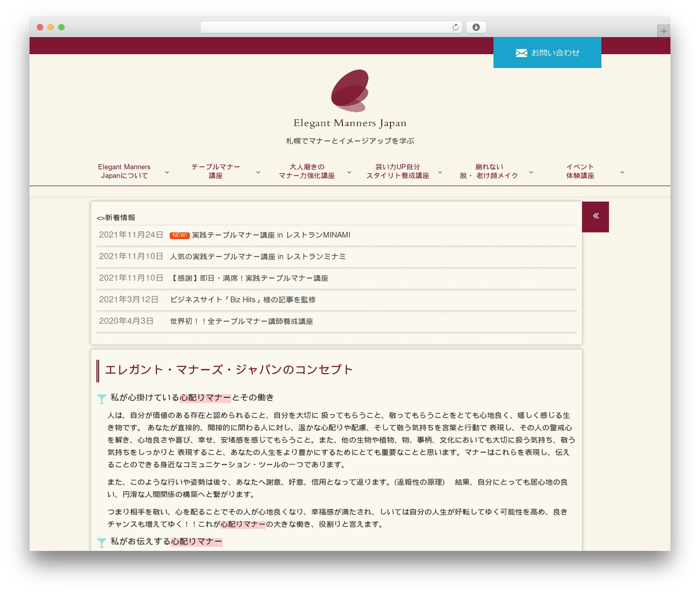Open 大人磨きのマナー力強化講座 menu

tap(307, 171)
